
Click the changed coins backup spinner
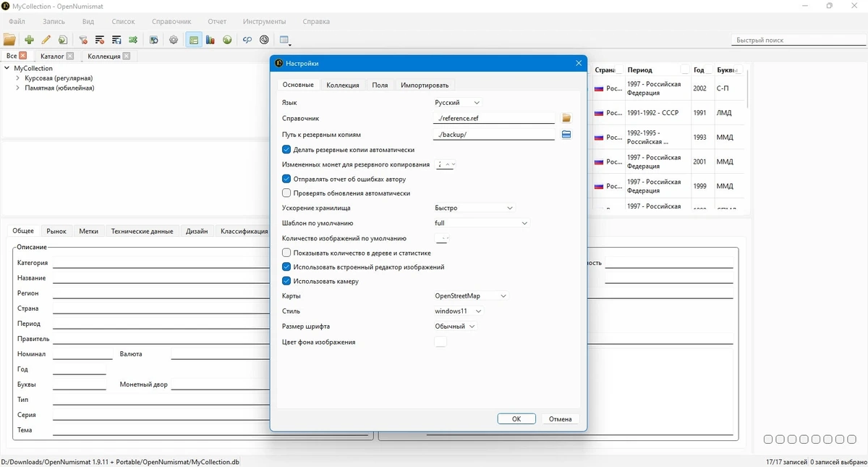tap(445, 164)
